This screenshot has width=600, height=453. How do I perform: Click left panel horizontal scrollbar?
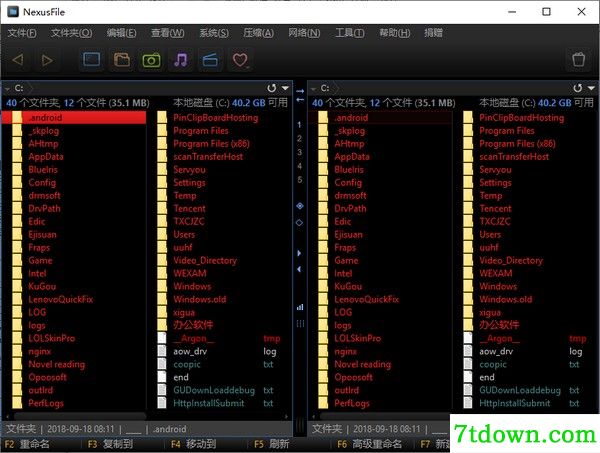tap(80, 416)
